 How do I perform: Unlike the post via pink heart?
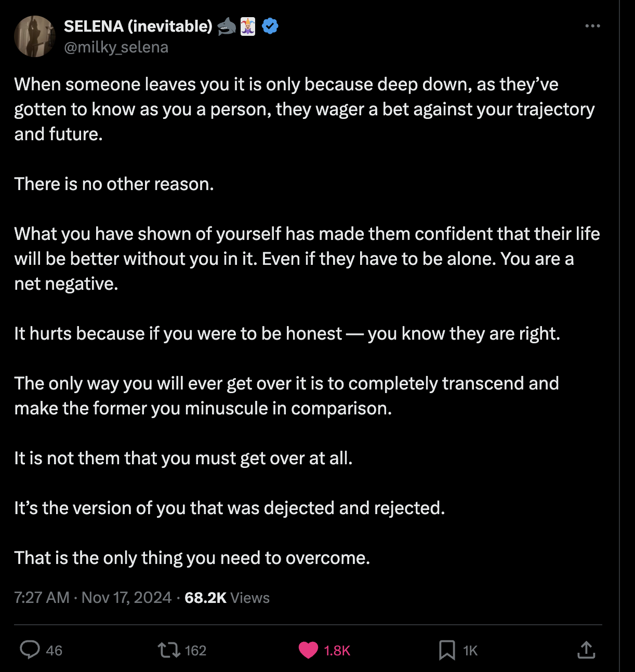(308, 650)
